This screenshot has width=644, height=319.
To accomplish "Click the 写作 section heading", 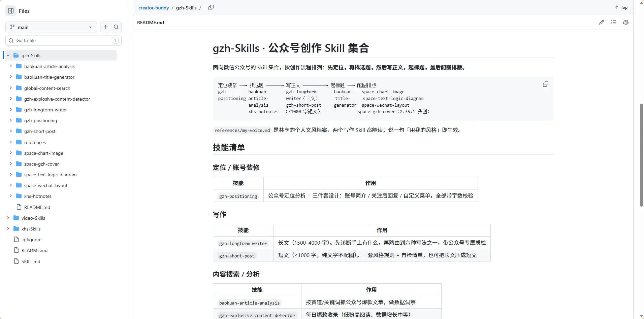I will pyautogui.click(x=220, y=215).
